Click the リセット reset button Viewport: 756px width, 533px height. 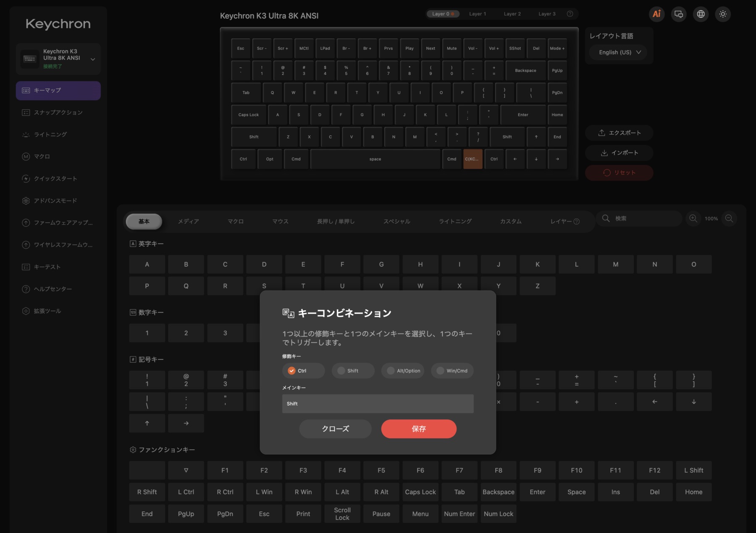619,173
